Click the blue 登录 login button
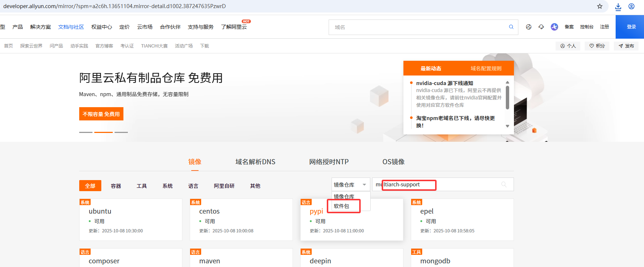644x267 pixels. (630, 27)
